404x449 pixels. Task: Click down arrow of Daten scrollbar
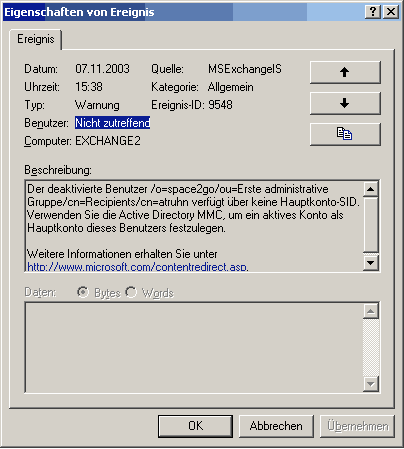pos(371,384)
